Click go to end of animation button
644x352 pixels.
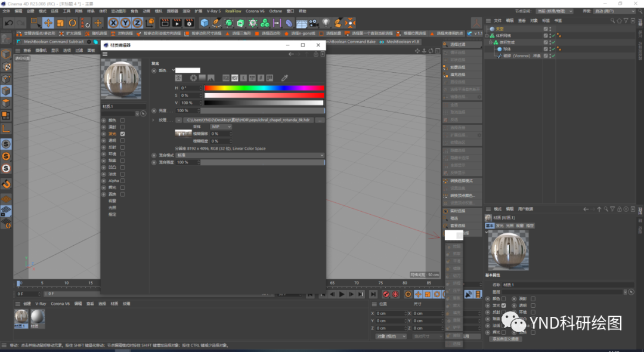[373, 294]
